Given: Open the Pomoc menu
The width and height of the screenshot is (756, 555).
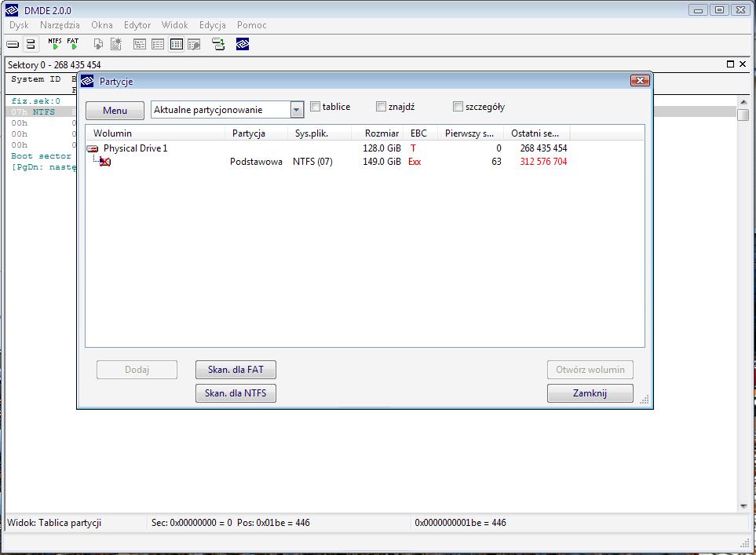Looking at the screenshot, I should click(252, 25).
